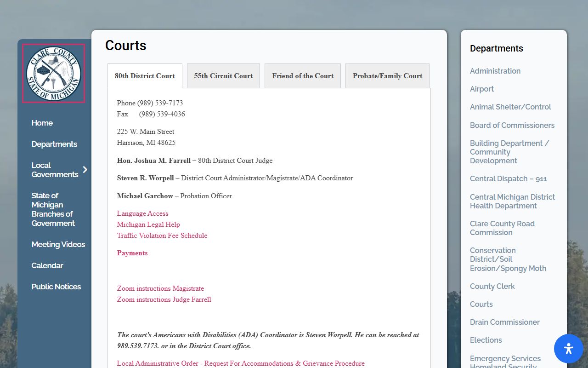Screen dimensions: 588x368
Task: Open Public Notices in the sidebar
Action: [56, 287]
